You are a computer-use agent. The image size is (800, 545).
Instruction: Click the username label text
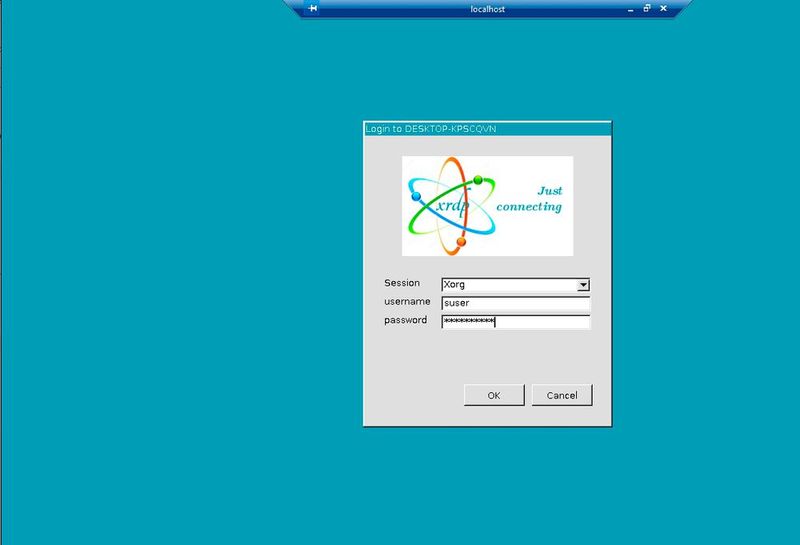pyautogui.click(x=407, y=302)
